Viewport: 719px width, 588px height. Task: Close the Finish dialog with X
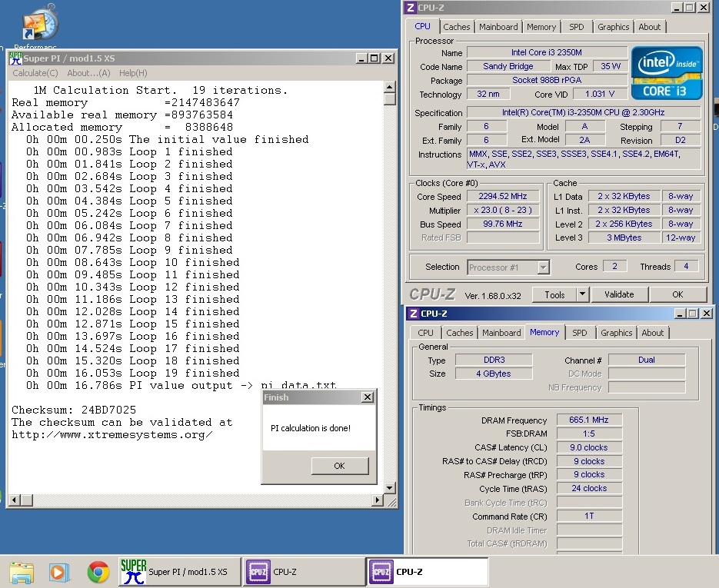[x=368, y=397]
